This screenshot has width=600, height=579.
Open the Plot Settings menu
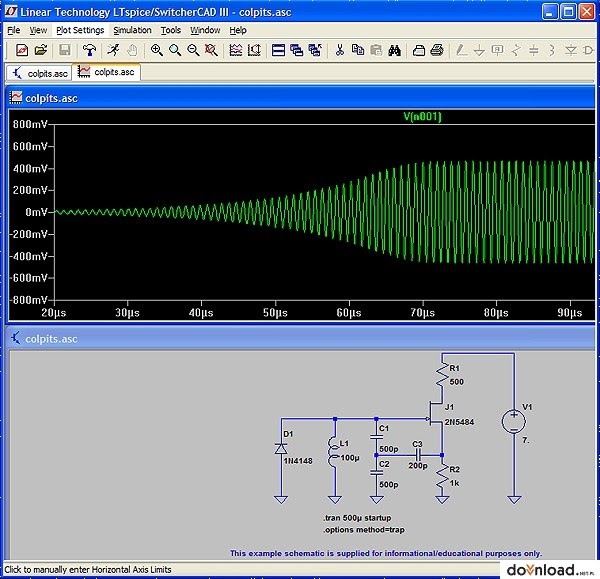click(x=80, y=30)
